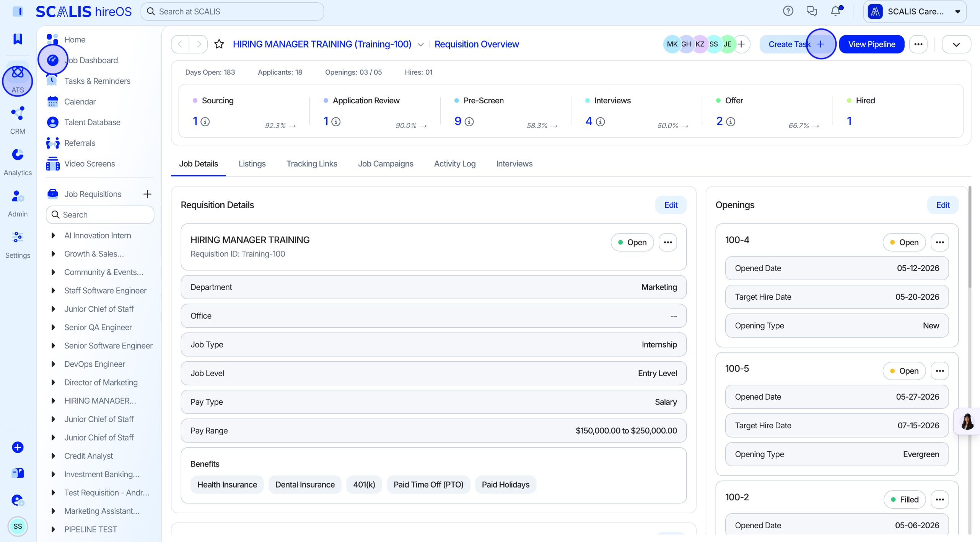Open Referrals in the sidebar

80,143
